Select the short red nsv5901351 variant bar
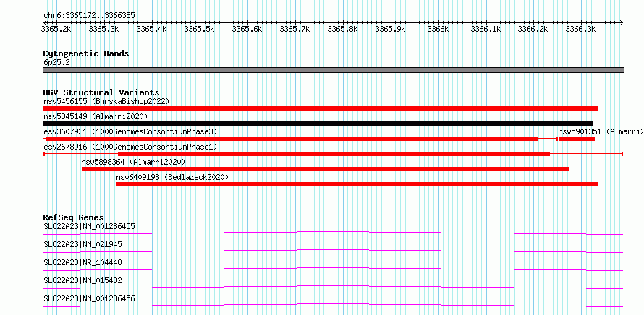644x315 pixels. point(577,139)
